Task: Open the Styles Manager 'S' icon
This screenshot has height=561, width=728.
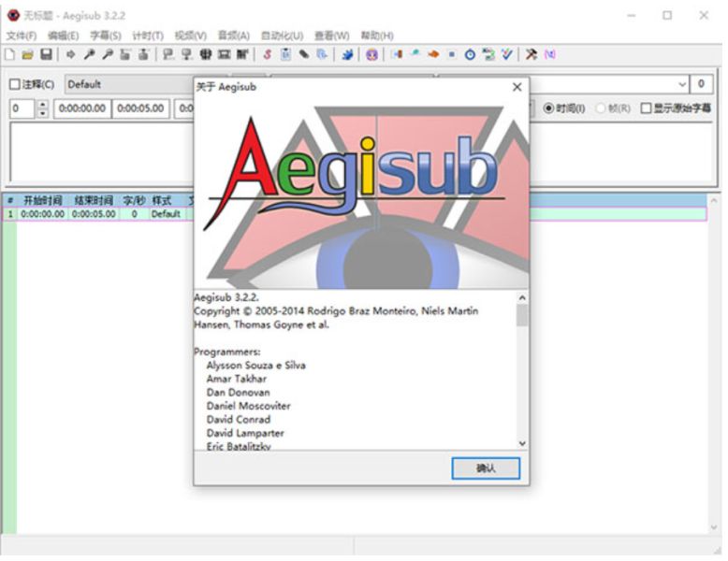Action: pos(267,54)
